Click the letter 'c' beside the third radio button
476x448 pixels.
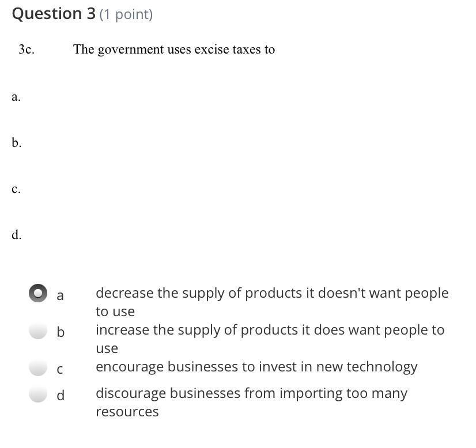(x=60, y=370)
